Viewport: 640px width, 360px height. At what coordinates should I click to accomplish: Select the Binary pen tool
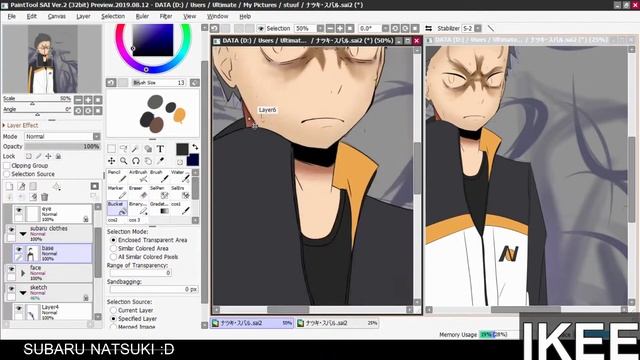pos(138,208)
